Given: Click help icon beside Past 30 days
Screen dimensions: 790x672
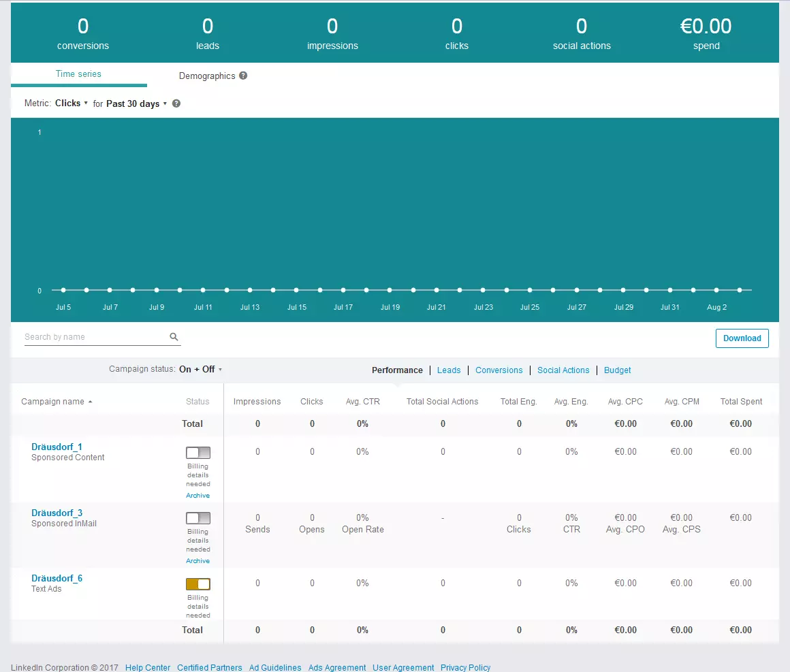Looking at the screenshot, I should (176, 103).
